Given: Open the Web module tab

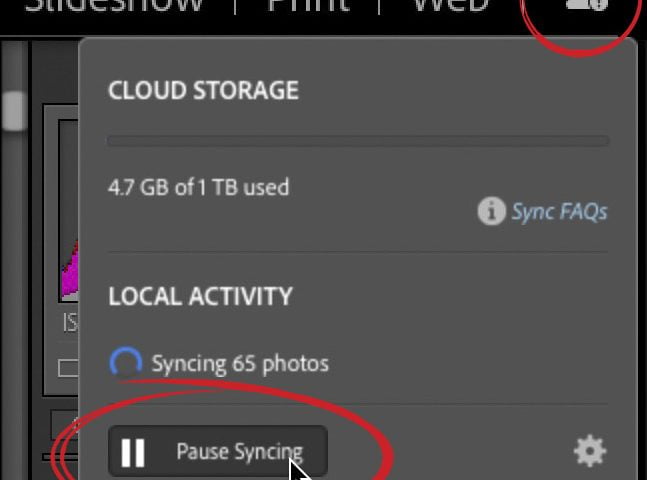Looking at the screenshot, I should pyautogui.click(x=451, y=6).
